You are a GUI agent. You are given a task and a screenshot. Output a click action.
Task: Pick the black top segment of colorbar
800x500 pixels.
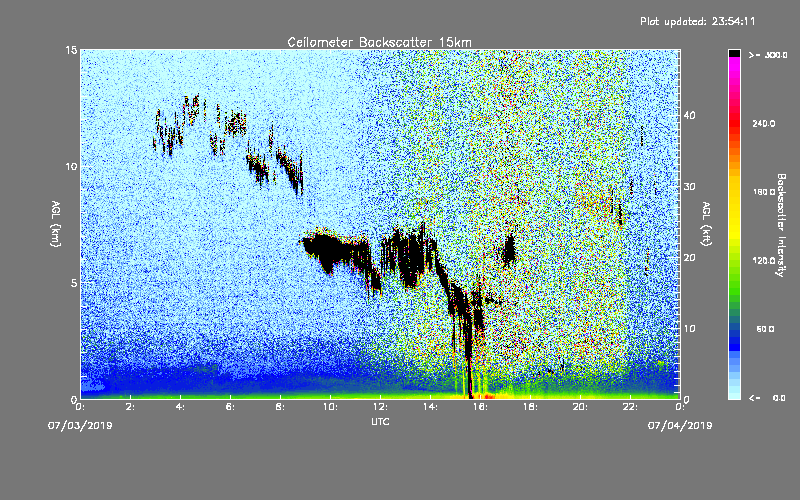point(734,53)
